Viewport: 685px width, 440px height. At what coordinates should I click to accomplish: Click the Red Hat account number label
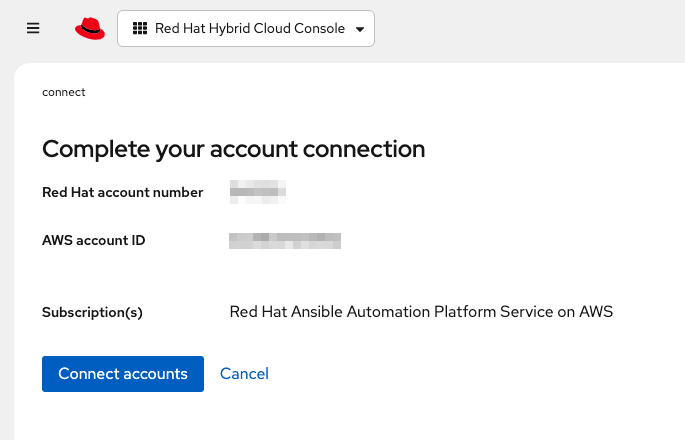click(123, 192)
